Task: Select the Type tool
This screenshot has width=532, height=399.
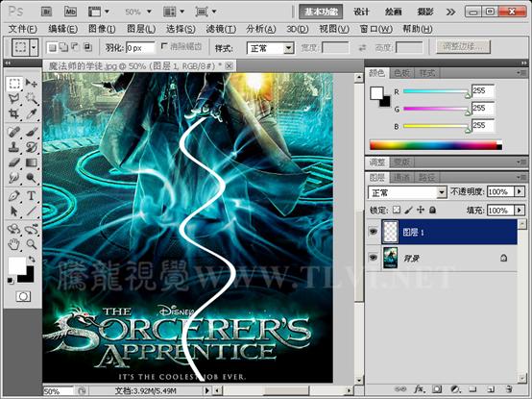Action: point(32,195)
